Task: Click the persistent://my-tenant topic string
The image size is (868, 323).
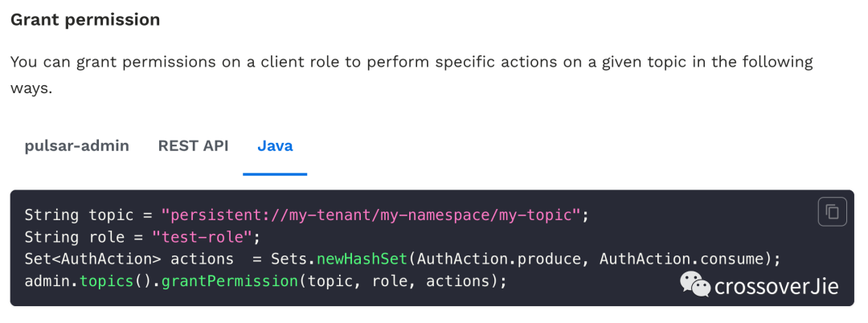Action: 371,215
